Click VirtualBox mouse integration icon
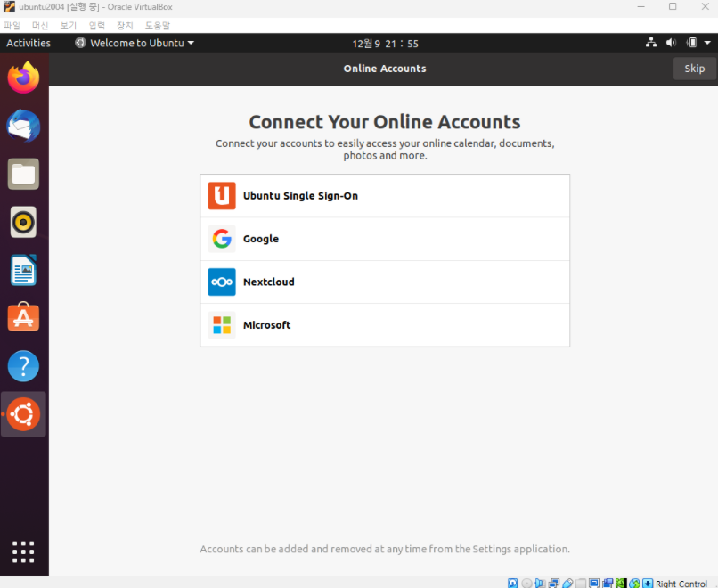 pyautogui.click(x=634, y=583)
